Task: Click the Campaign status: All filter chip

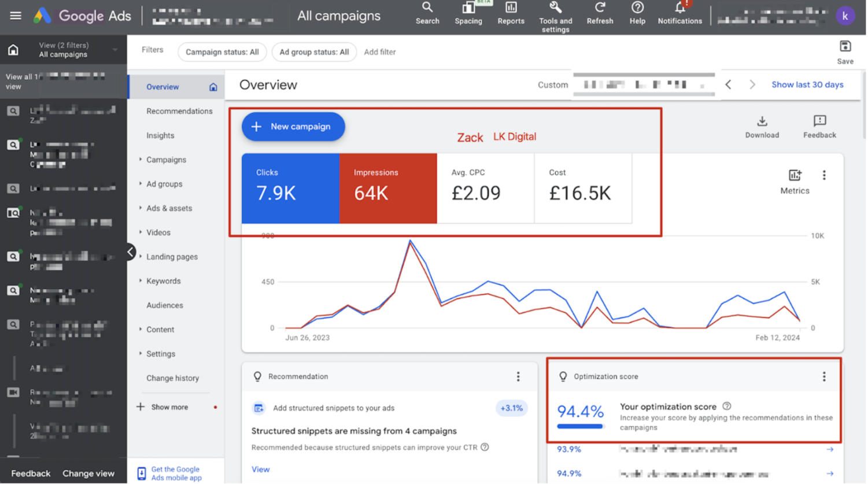Action: (222, 52)
